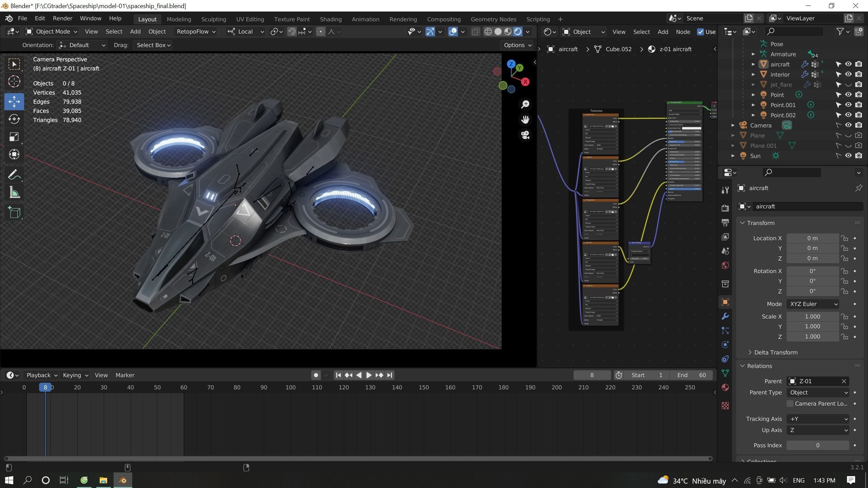This screenshot has width=868, height=488.
Task: Switch to solid viewport shading
Action: click(498, 32)
